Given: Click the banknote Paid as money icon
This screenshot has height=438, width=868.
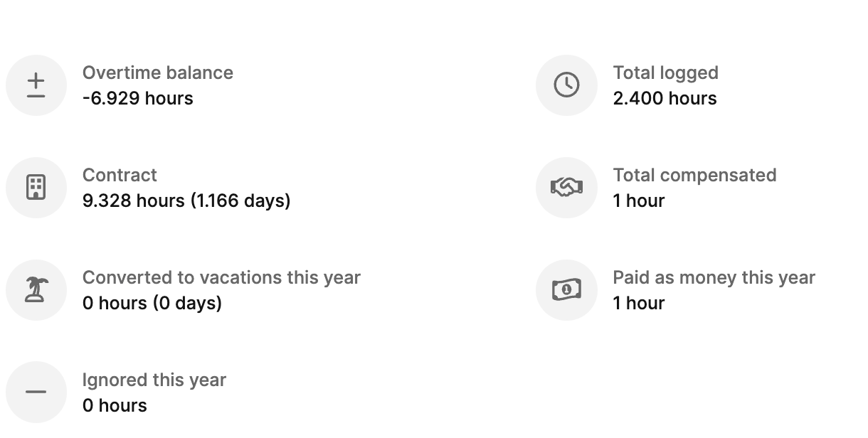Looking at the screenshot, I should 566,290.
